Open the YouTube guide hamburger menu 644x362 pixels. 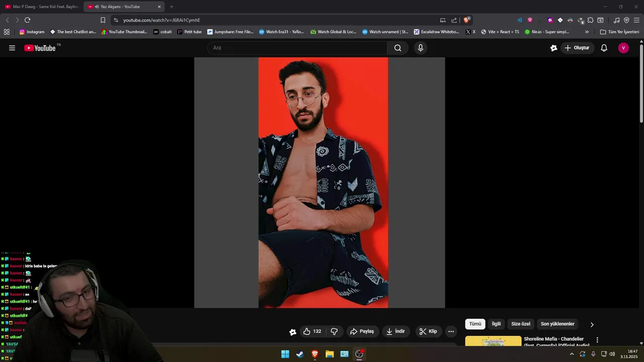pos(12,48)
